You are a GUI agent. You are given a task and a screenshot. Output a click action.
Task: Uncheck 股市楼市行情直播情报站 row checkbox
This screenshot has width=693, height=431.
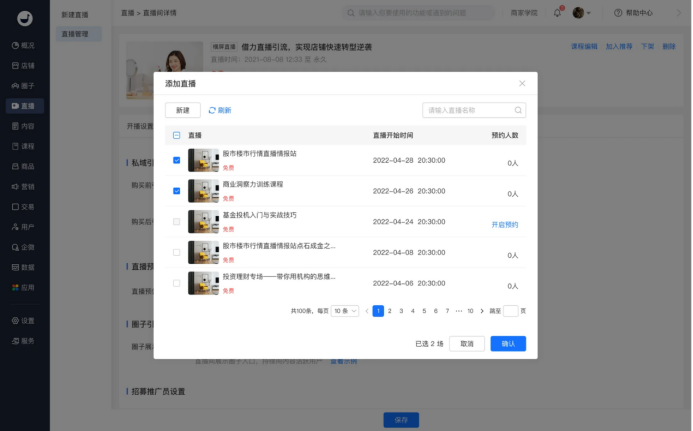176,160
